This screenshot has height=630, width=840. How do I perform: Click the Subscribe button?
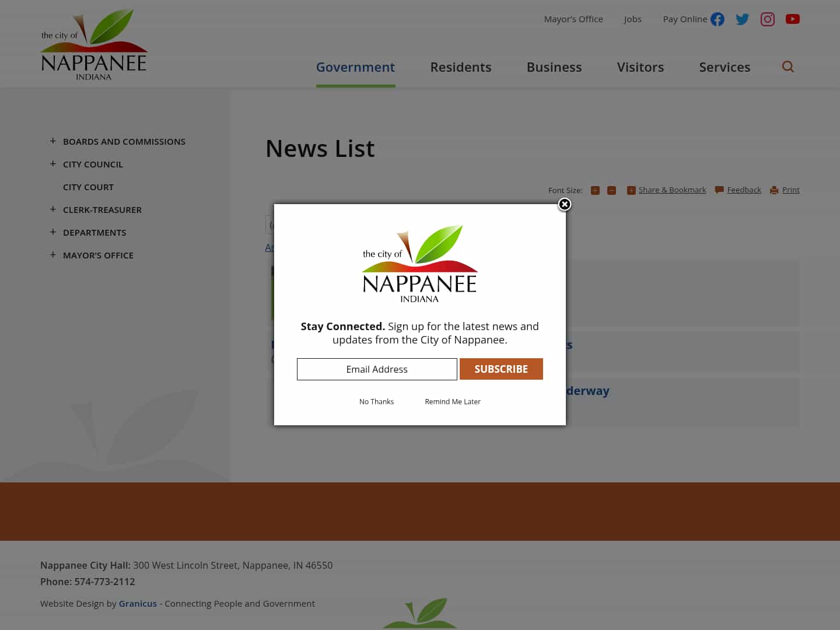pos(501,369)
